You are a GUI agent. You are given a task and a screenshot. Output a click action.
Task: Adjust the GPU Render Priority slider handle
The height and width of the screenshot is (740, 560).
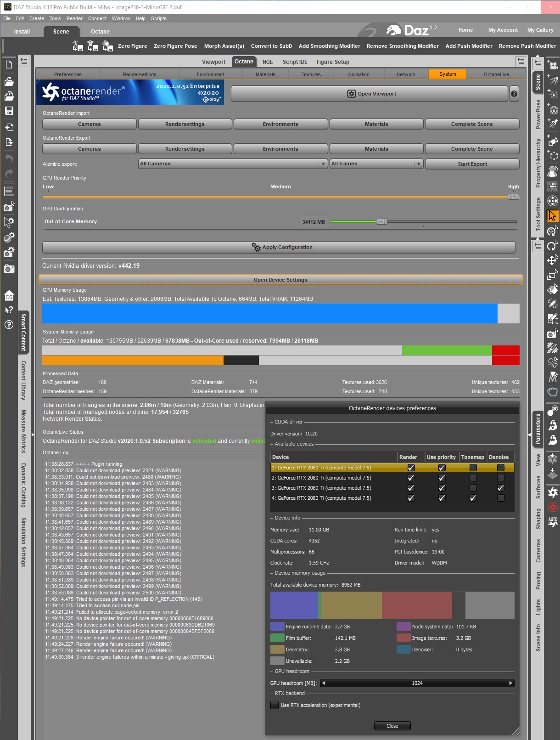coord(514,197)
